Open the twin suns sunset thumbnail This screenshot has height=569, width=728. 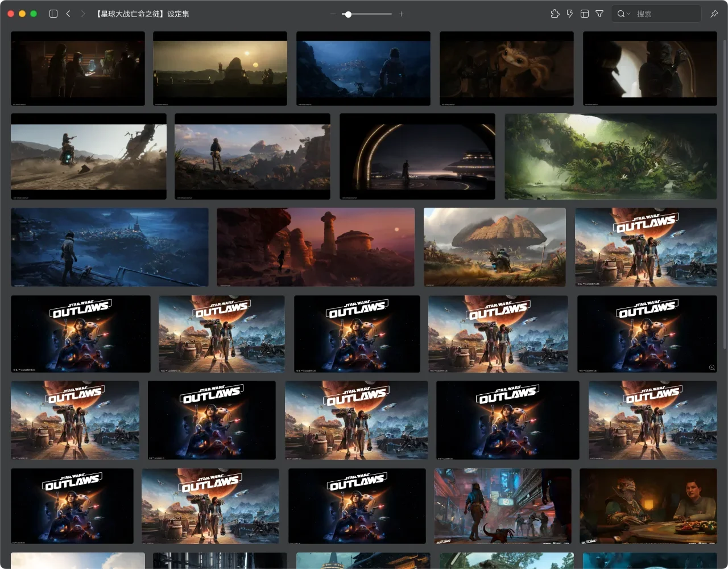click(220, 68)
